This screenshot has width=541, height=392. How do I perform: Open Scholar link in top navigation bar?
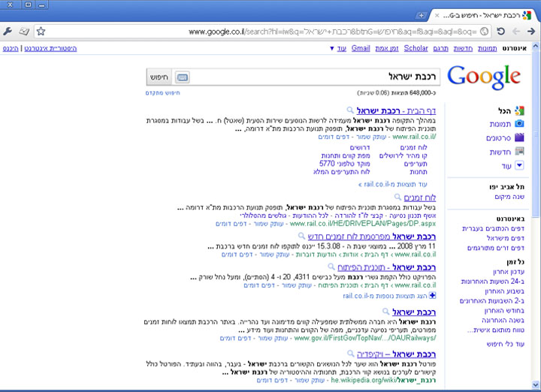[x=416, y=49]
